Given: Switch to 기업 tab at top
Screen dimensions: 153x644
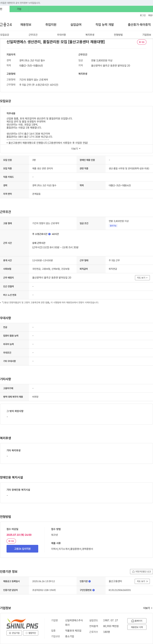Looking at the screenshot, I should point(19,9).
